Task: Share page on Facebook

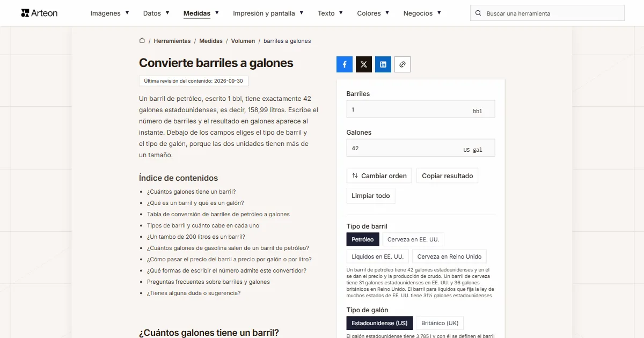Action: pos(345,64)
